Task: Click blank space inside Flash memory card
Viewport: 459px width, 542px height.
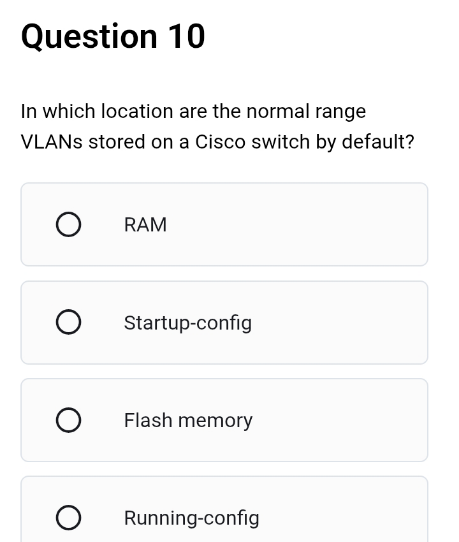Action: [339, 420]
